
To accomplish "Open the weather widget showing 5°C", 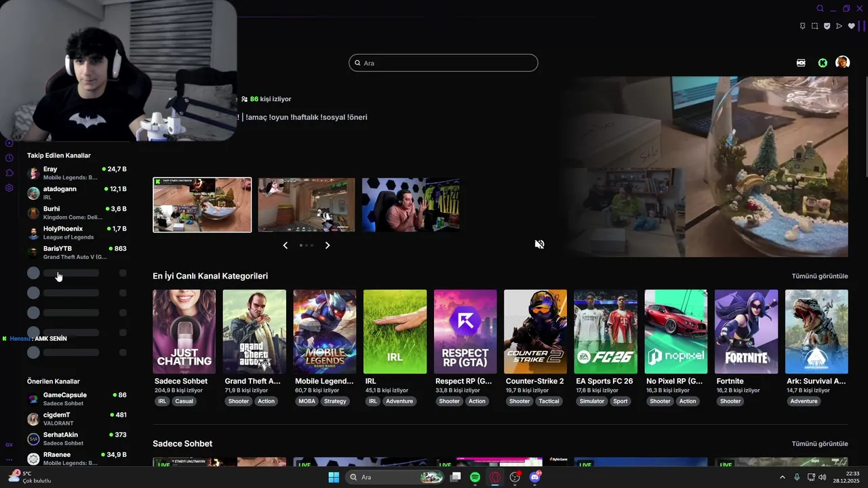I will pos(30,477).
